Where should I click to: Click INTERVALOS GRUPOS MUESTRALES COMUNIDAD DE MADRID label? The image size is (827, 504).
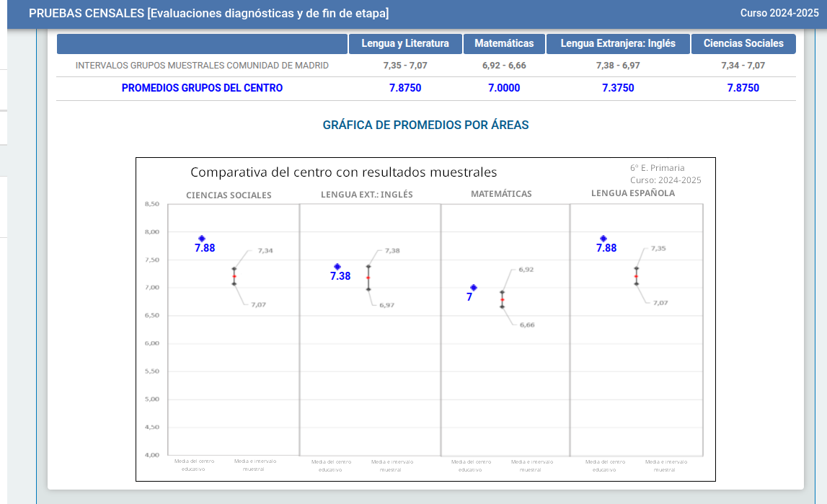click(202, 66)
